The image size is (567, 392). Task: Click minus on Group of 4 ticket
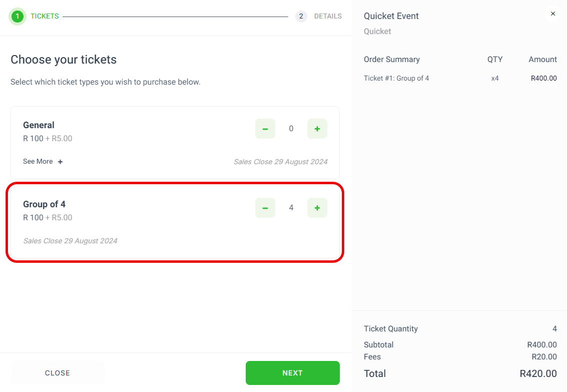point(265,208)
